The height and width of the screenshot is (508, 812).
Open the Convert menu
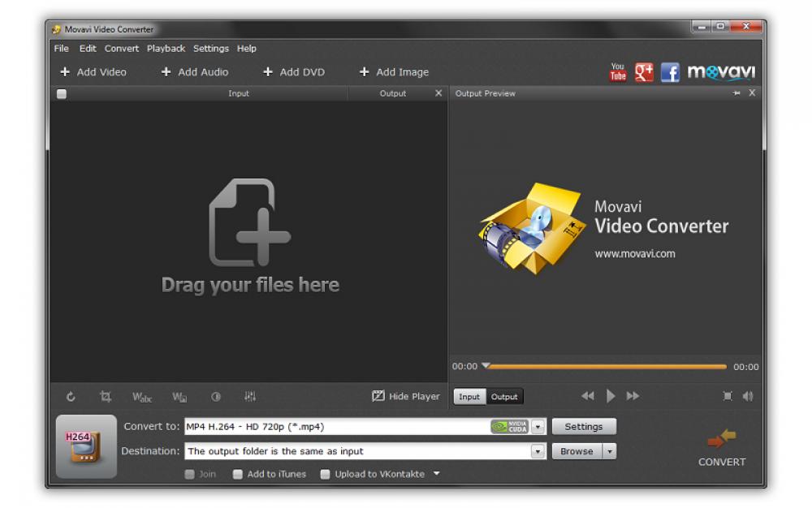click(121, 48)
